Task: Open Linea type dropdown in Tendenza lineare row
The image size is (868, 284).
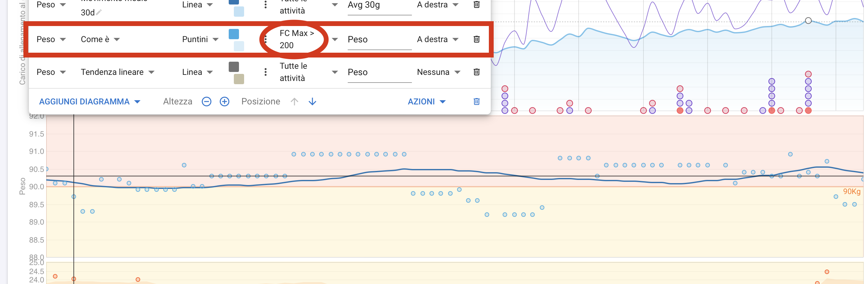Action: click(x=198, y=72)
